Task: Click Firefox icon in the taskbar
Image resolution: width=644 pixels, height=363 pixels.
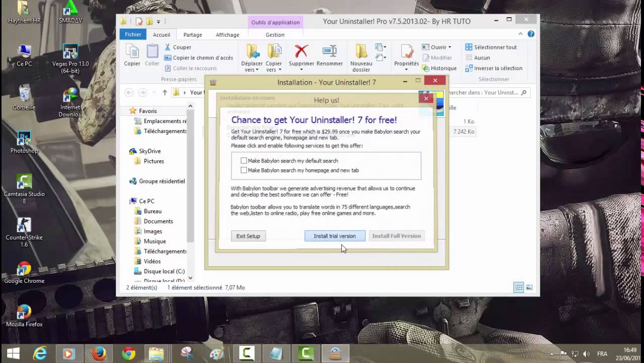Action: point(99,353)
